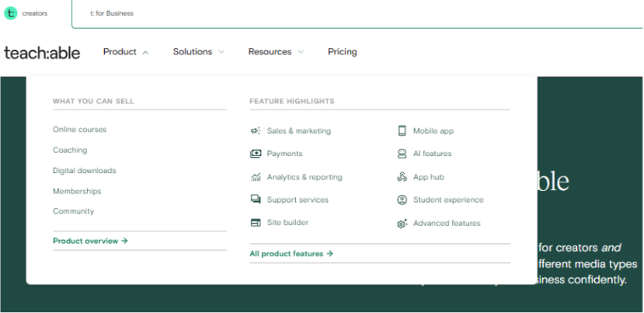Click the Analytics & reporting chart icon
644x313 pixels.
click(x=256, y=177)
